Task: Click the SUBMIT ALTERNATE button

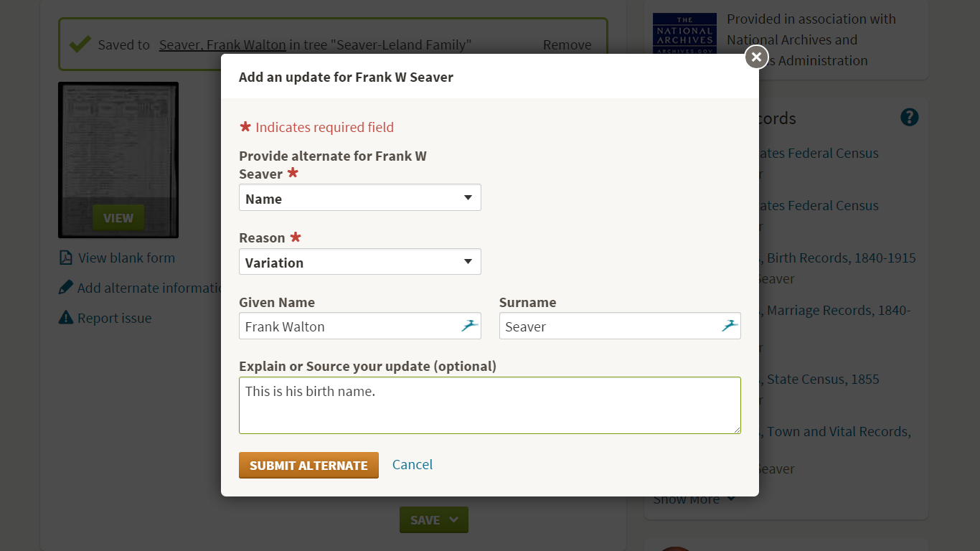Action: coord(308,465)
